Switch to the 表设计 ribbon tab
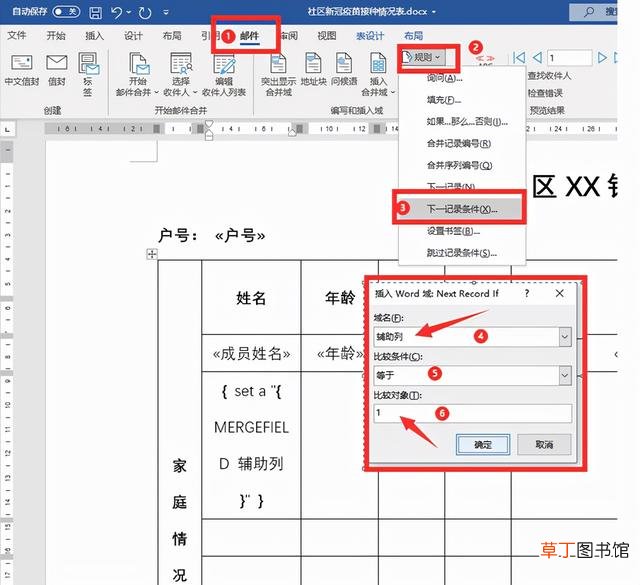Viewport: 640px width, 585px height. click(370, 36)
